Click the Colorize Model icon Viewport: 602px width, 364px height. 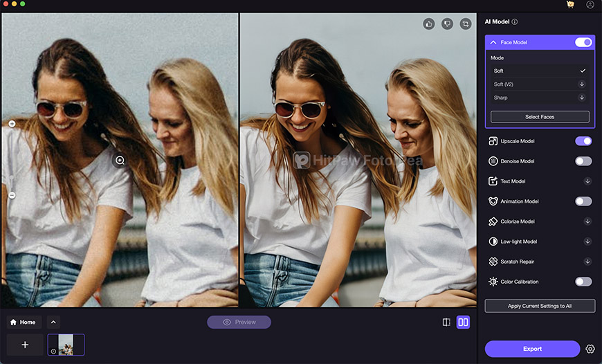pyautogui.click(x=493, y=221)
